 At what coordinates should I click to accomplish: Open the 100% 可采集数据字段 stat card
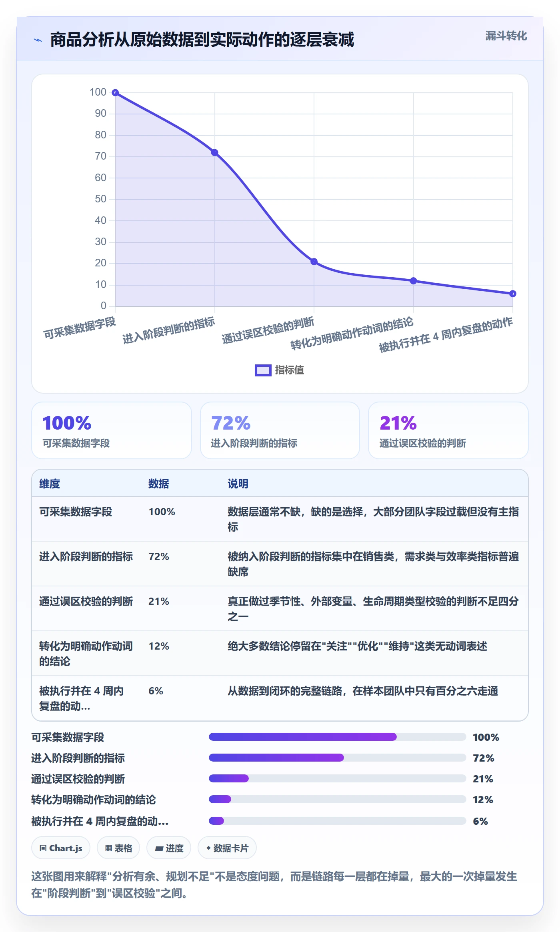(112, 430)
